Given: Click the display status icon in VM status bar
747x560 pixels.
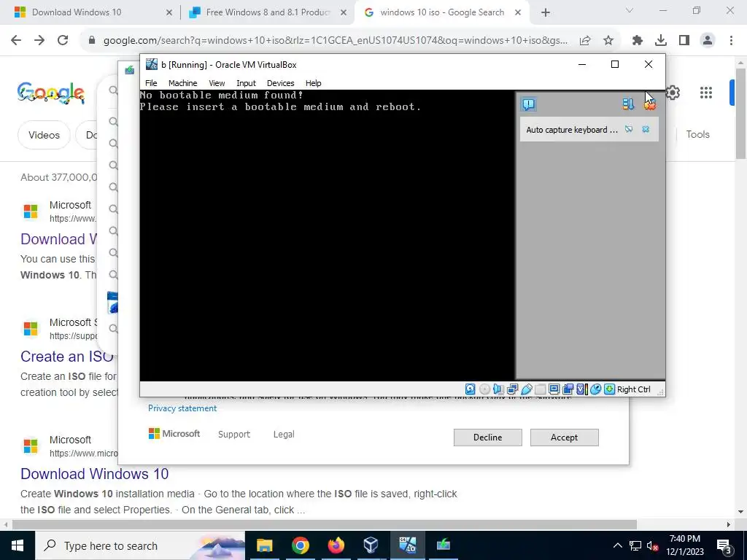Looking at the screenshot, I should [554, 389].
